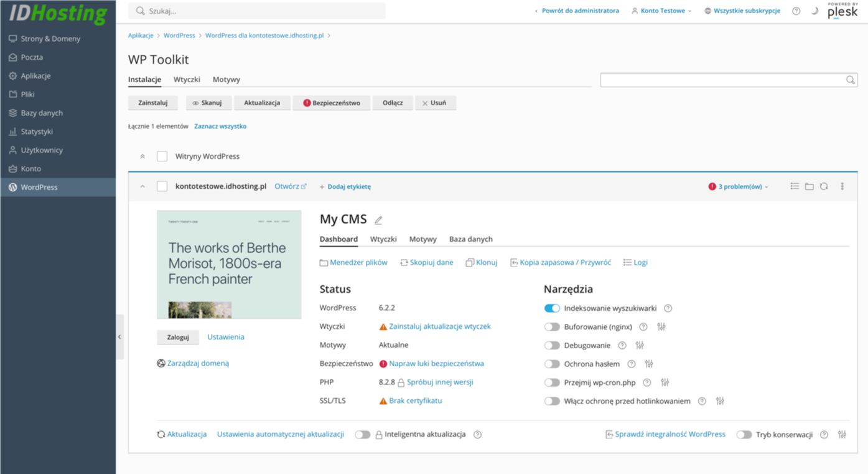Image resolution: width=868 pixels, height=474 pixels.
Task: Open Tryb konserwacji settings sliders icon
Action: pos(842,435)
